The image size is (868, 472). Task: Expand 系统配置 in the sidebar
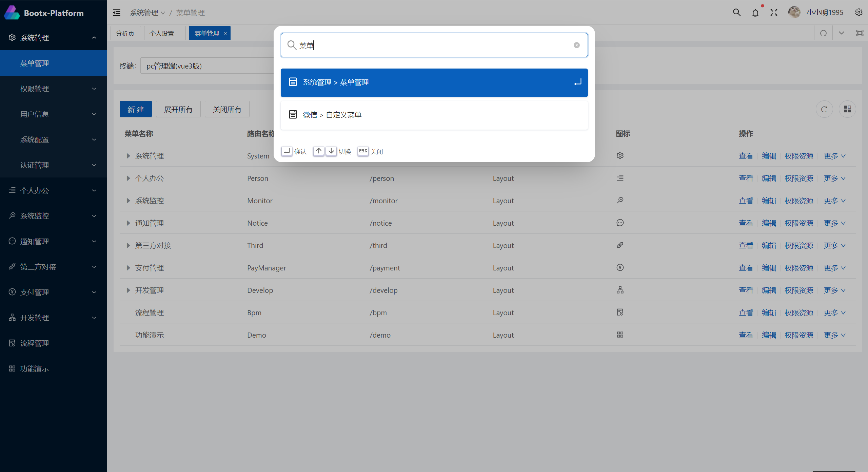click(53, 140)
